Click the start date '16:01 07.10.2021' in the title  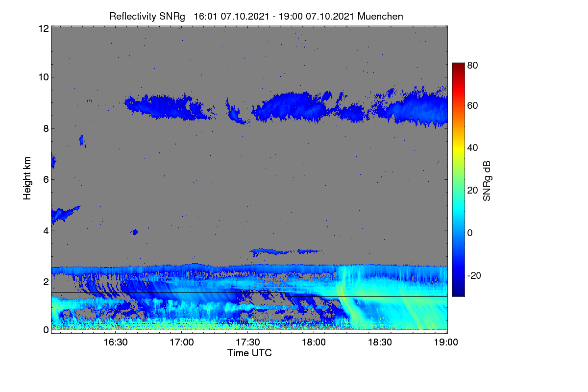coord(231,16)
